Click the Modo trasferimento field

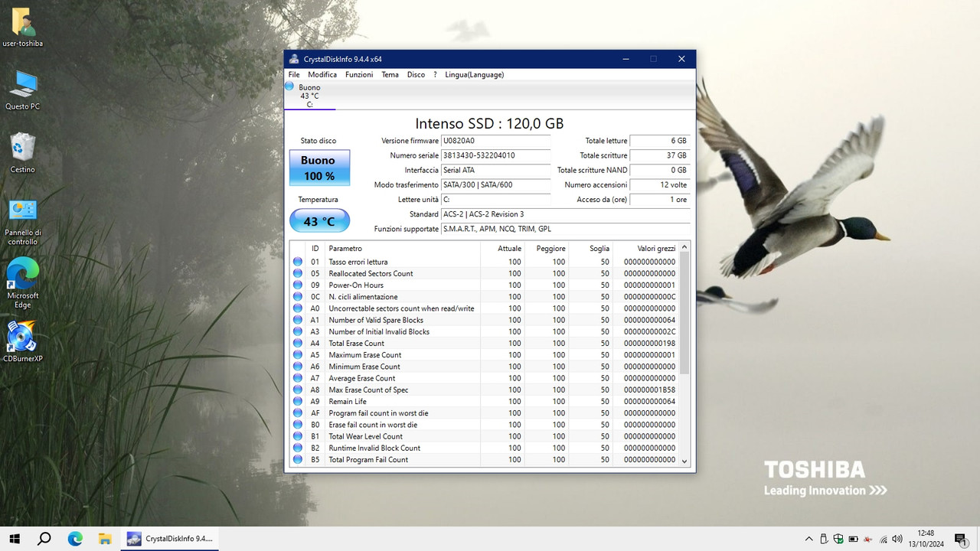[495, 185]
